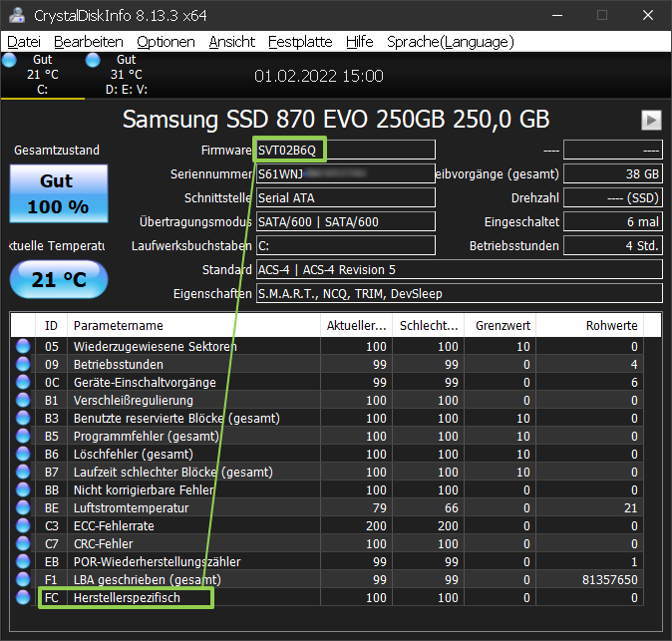Image resolution: width=672 pixels, height=641 pixels.
Task: Select the C: drive tab
Action: pos(43,75)
